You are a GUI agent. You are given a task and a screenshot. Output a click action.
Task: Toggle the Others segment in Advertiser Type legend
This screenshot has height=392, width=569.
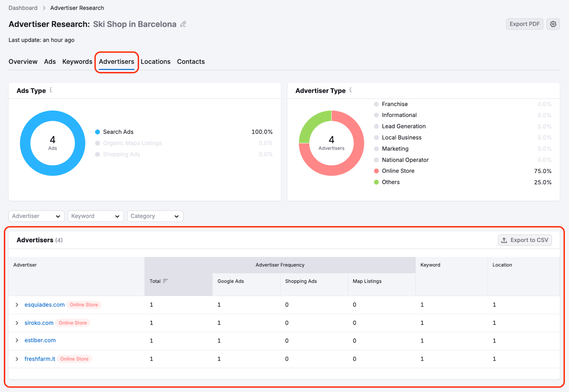pos(376,182)
